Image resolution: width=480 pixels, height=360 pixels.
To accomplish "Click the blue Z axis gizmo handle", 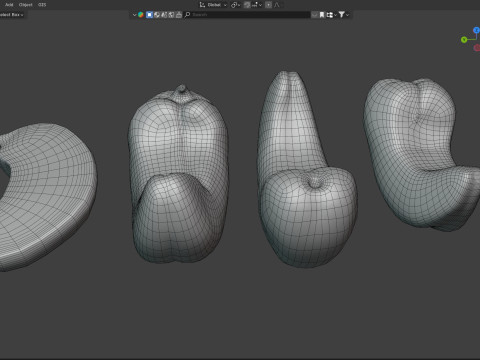I will point(477,30).
